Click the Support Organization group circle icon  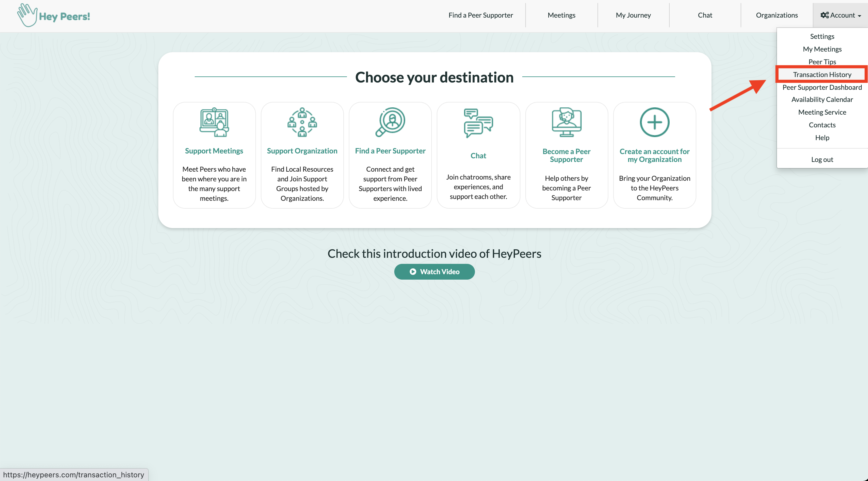[302, 122]
